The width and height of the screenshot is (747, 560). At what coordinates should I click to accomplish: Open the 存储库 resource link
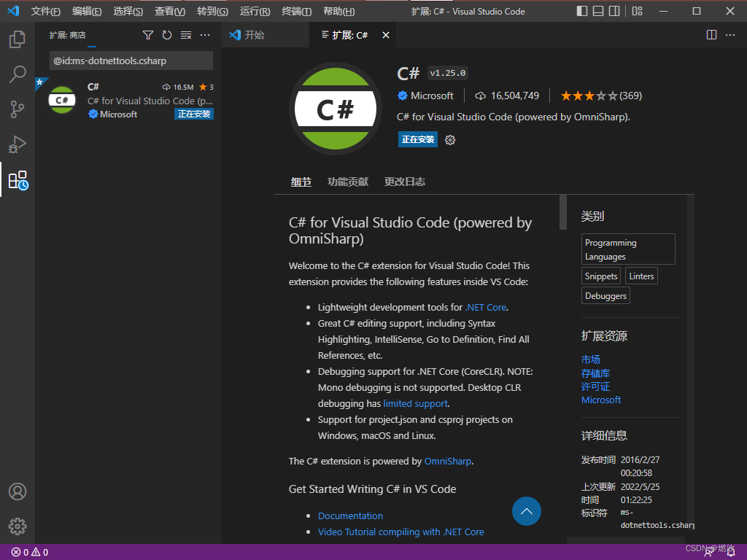pyautogui.click(x=595, y=373)
